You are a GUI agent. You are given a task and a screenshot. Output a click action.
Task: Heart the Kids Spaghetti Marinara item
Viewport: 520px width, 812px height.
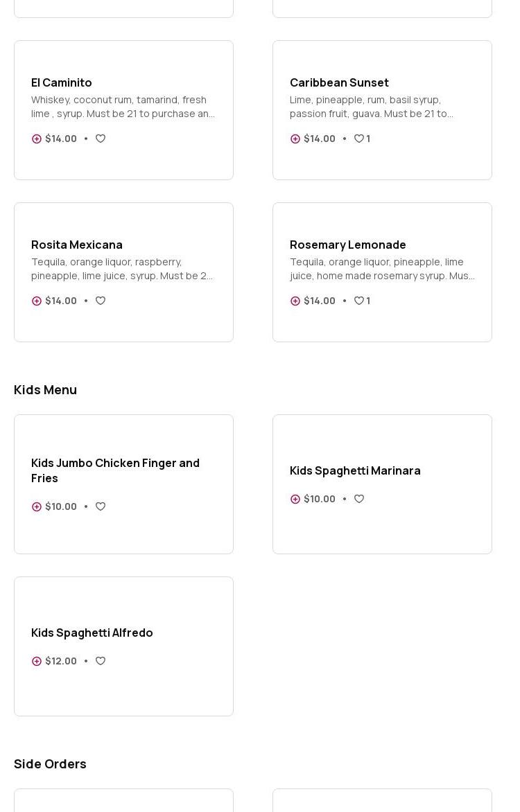359,499
